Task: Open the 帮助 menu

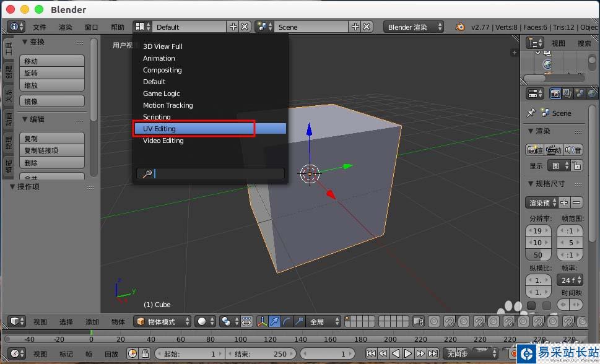Action: coord(118,27)
